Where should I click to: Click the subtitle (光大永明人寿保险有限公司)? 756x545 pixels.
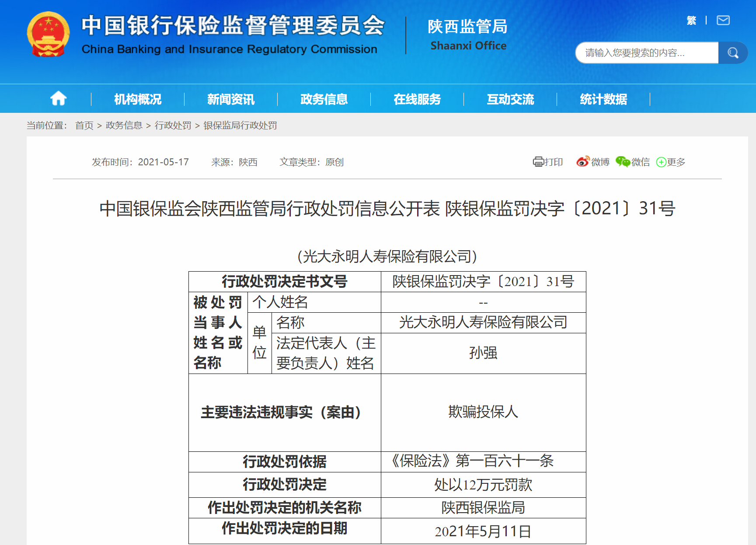point(387,256)
